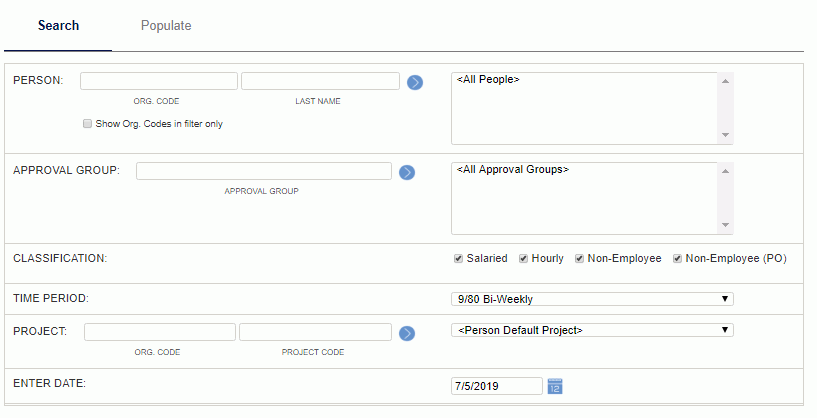
Task: Switch to the Populate tab
Action: click(166, 26)
